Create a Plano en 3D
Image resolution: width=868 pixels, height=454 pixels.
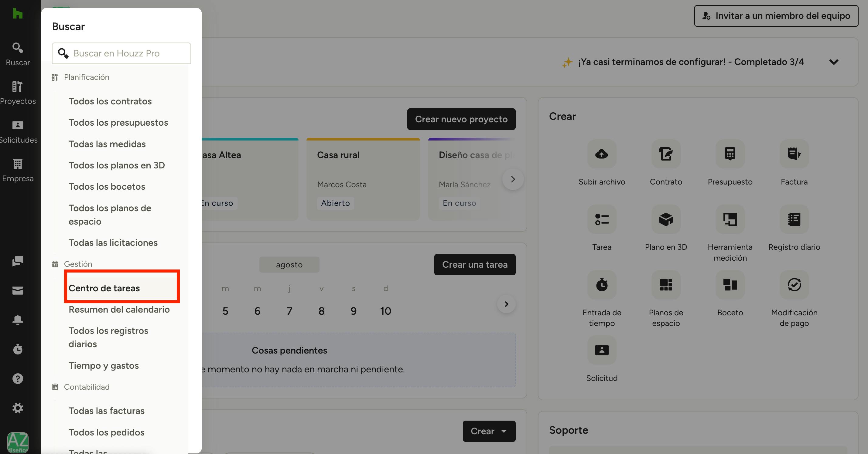[665, 220]
